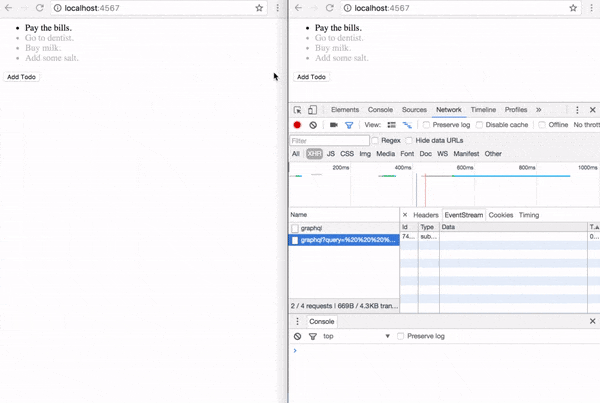Toggle the XHR request filter
The height and width of the screenshot is (403, 600).
click(314, 154)
